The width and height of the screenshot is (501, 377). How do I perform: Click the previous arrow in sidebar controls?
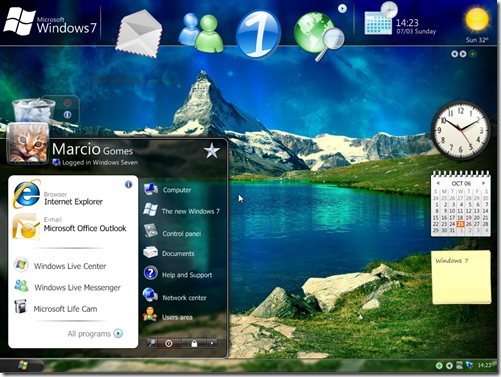(x=454, y=54)
